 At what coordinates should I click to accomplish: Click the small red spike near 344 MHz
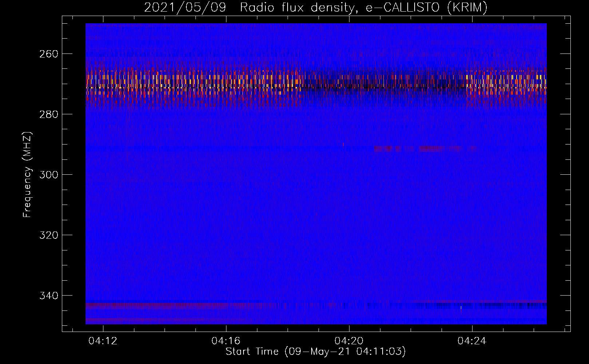point(461,309)
